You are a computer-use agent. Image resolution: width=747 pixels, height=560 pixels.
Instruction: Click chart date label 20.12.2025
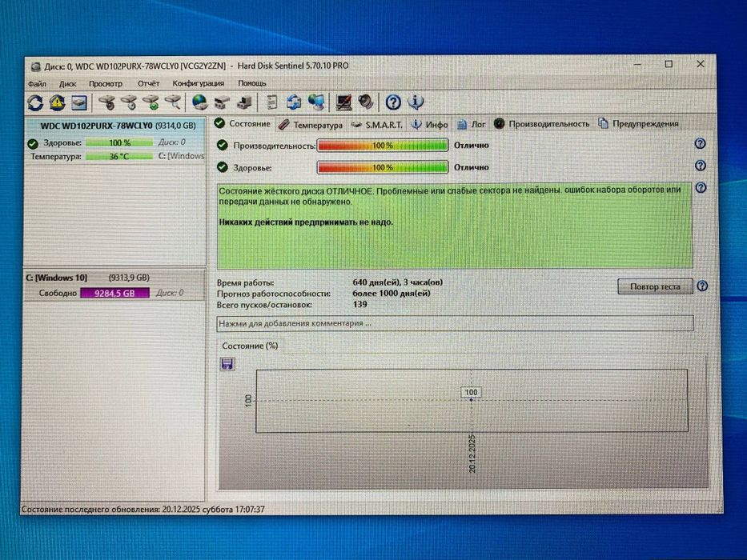[472, 454]
